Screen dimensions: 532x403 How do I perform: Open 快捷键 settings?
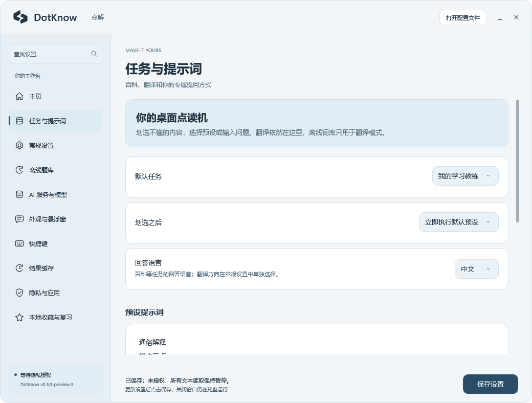click(x=55, y=243)
